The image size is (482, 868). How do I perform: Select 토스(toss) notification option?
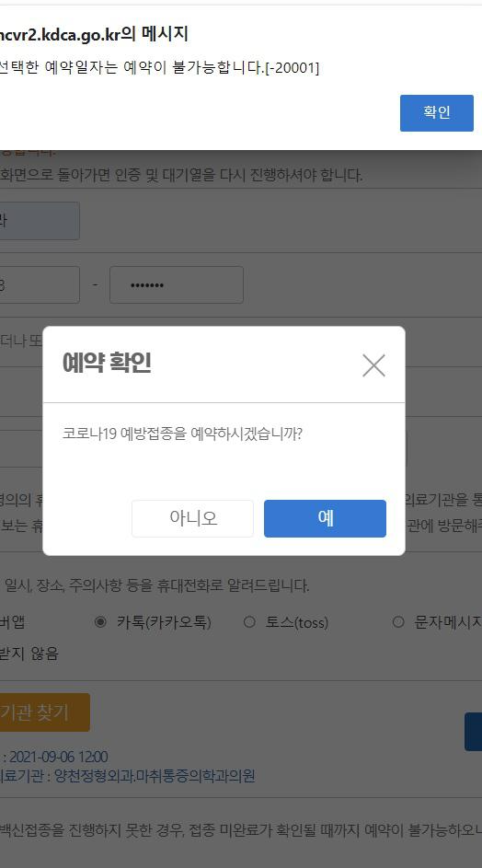click(249, 621)
